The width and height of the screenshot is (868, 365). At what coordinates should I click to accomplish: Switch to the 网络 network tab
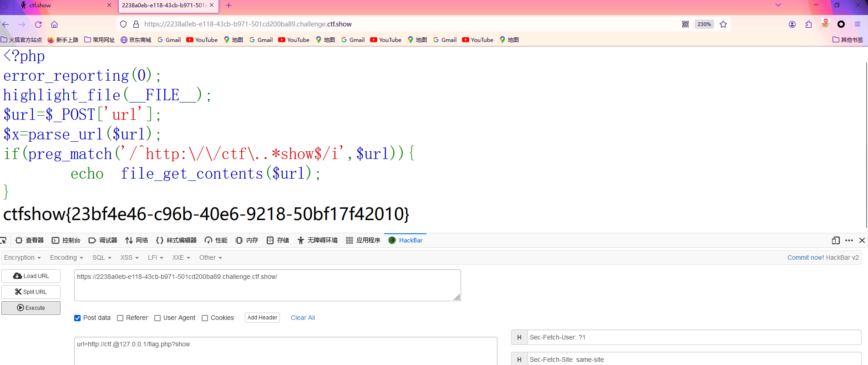137,240
